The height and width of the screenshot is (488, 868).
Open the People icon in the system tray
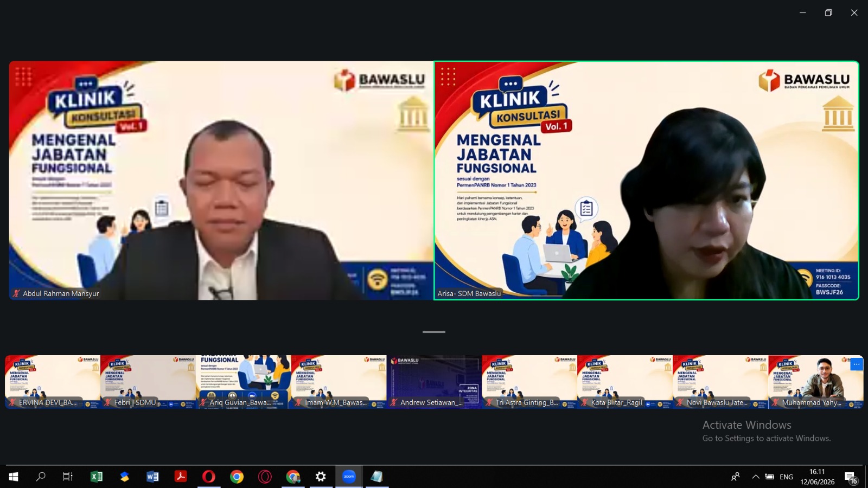(736, 477)
